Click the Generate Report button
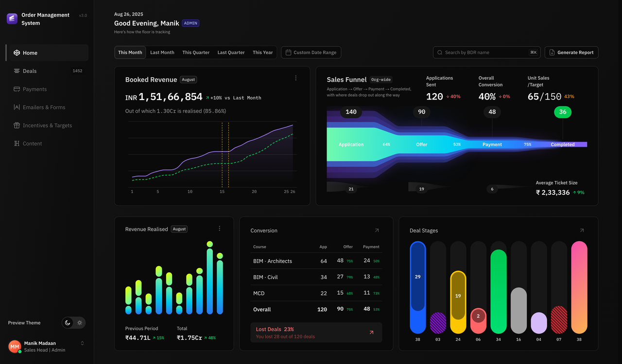The image size is (622, 364). pyautogui.click(x=571, y=52)
